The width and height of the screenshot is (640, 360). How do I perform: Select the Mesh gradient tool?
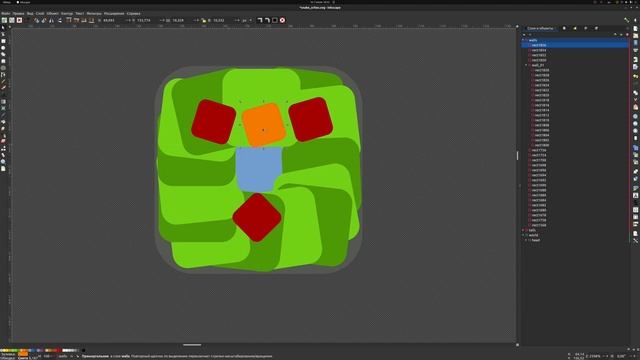3,108
